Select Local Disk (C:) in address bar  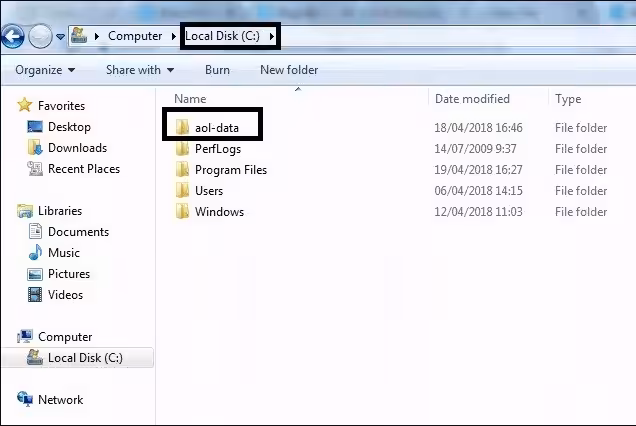pos(222,36)
